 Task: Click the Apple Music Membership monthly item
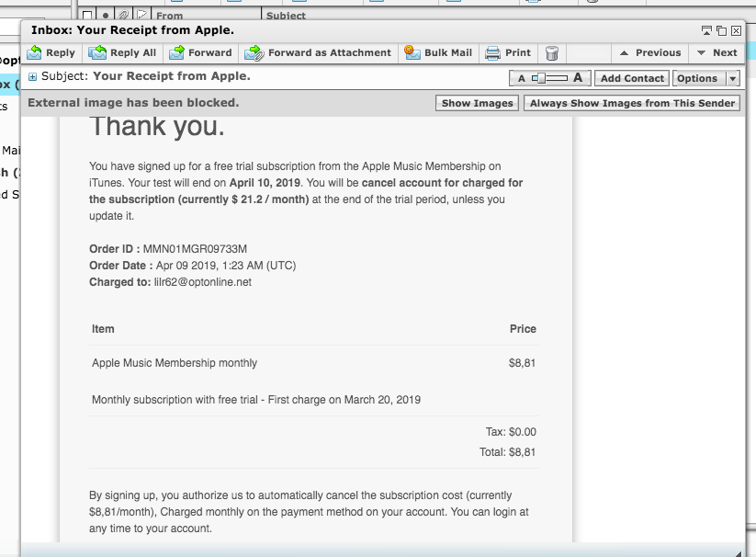click(175, 363)
